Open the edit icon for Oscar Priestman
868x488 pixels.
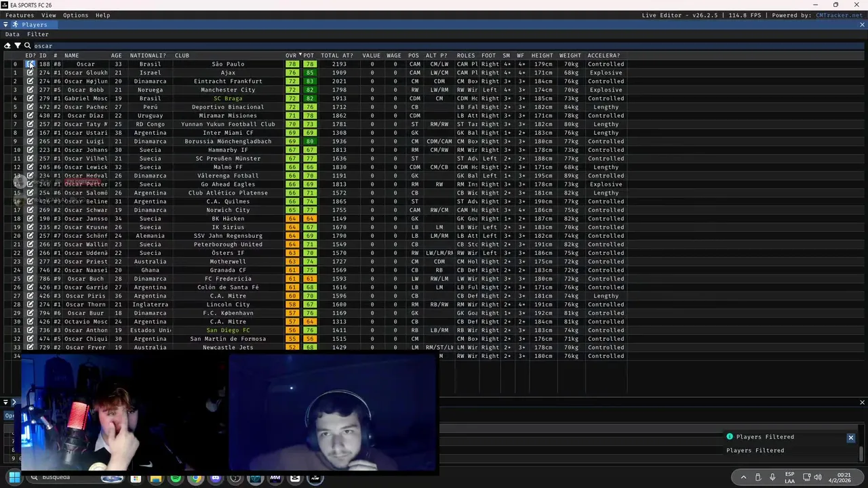coord(30,262)
